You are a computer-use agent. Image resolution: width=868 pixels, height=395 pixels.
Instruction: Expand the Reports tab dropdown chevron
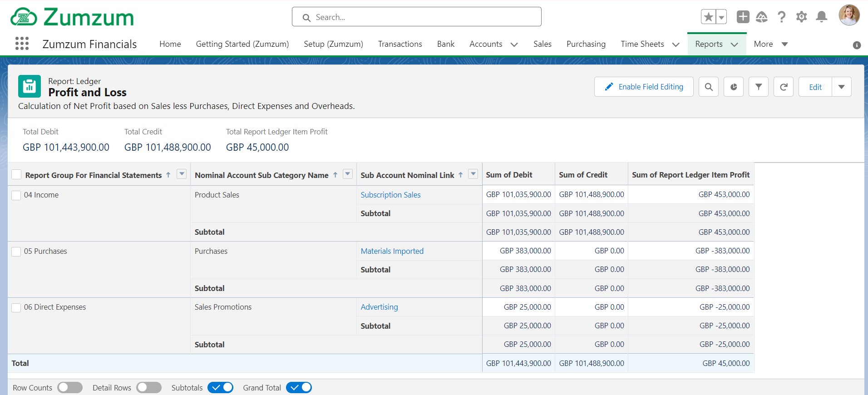coord(735,44)
